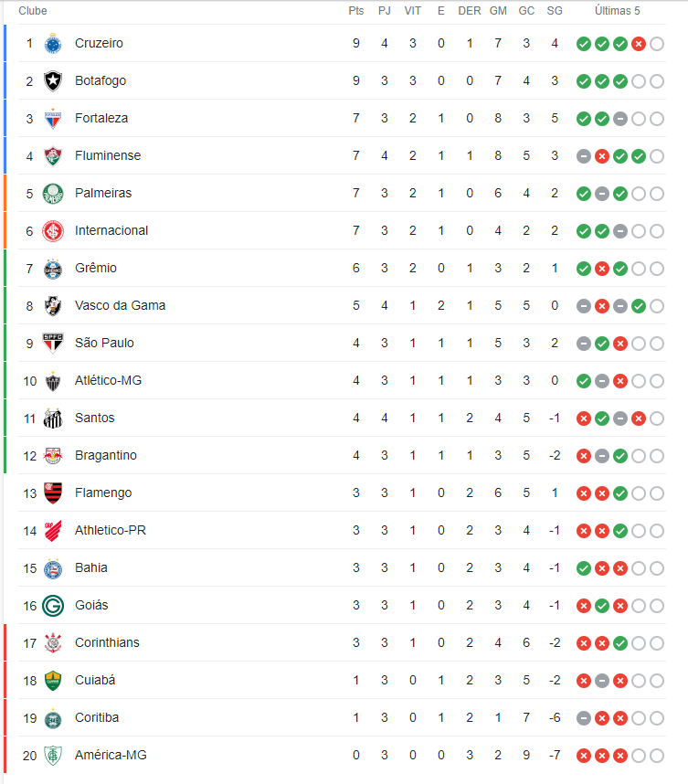Click Bahia's green win result icon

[x=584, y=568]
